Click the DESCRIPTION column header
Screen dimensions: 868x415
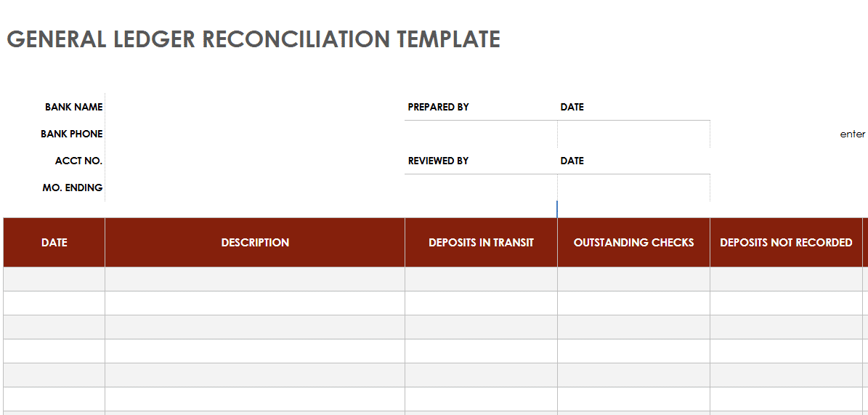coord(255,243)
